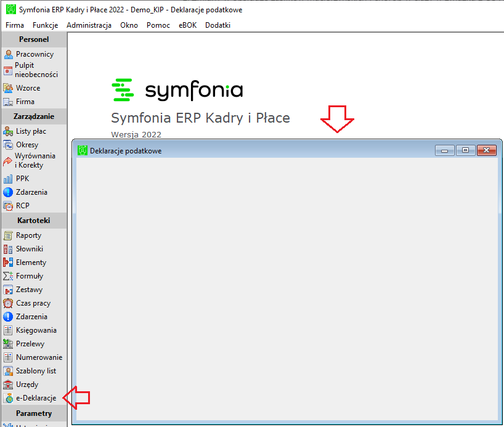Click the Pulpit nieobecności label
This screenshot has height=427, width=504.
point(36,70)
